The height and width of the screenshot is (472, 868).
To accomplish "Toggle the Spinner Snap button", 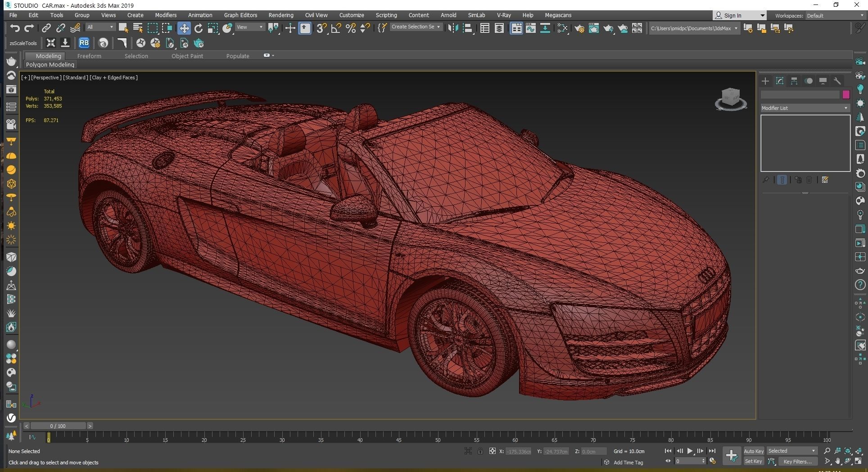I will click(x=365, y=28).
